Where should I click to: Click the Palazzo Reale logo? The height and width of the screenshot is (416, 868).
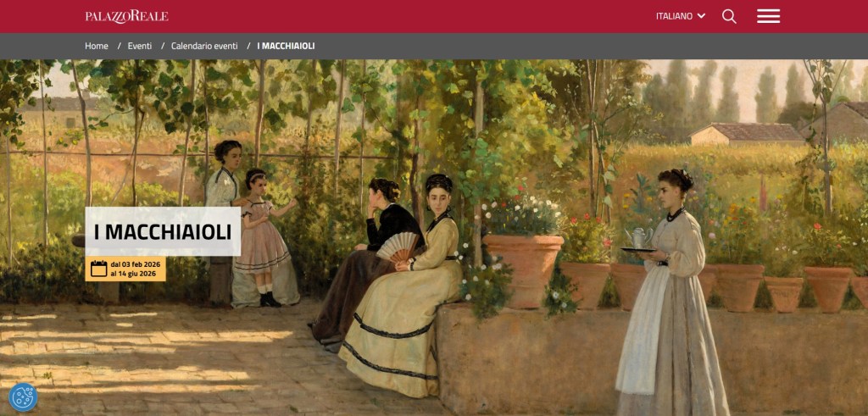127,17
